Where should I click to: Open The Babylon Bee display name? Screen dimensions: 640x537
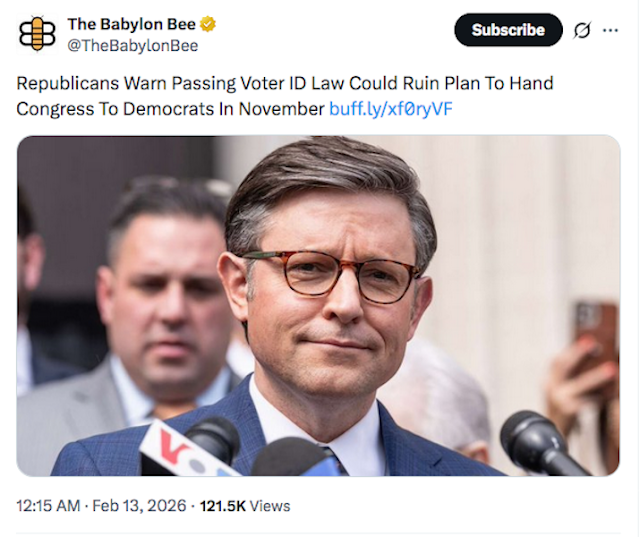(x=132, y=24)
